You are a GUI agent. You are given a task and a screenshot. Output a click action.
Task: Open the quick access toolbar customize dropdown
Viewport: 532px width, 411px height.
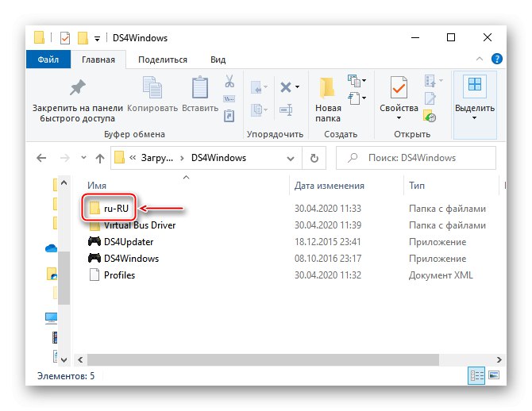coord(97,39)
